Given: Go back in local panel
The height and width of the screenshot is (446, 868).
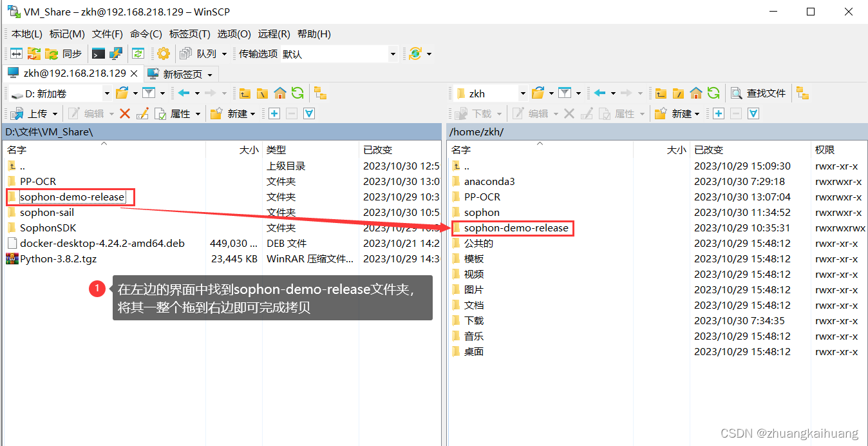Looking at the screenshot, I should (x=184, y=93).
